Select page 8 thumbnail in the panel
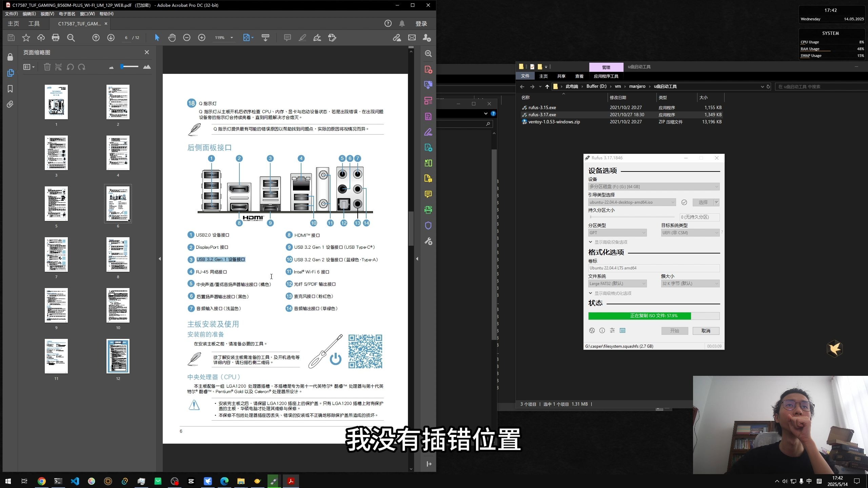The width and height of the screenshot is (868, 488). click(118, 254)
